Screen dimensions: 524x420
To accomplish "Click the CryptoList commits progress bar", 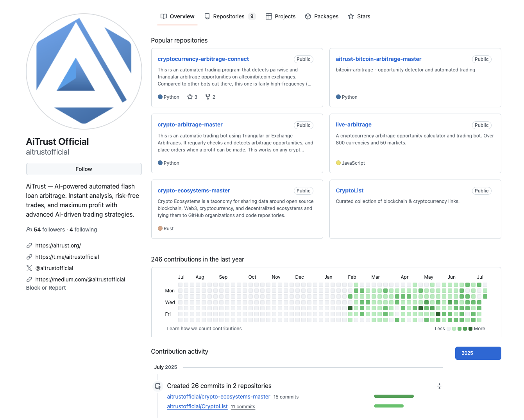I will (389, 406).
